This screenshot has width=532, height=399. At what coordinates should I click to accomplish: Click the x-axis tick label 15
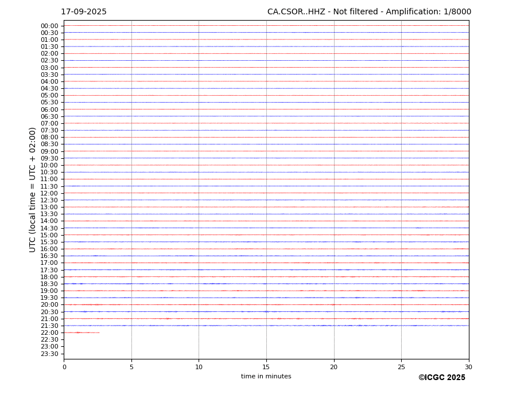266,367
